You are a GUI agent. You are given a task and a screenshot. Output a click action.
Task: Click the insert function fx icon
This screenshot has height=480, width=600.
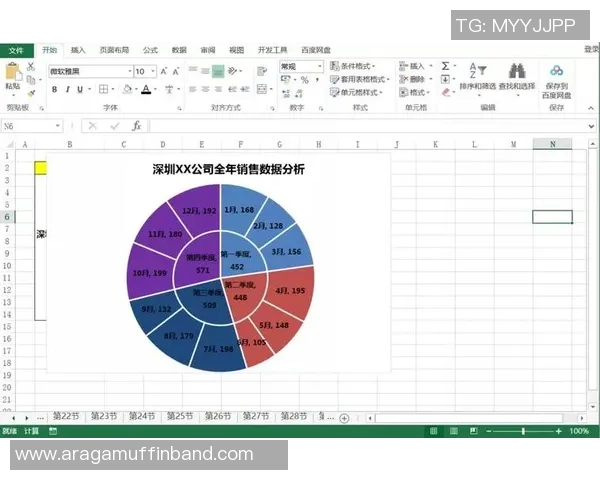136,126
